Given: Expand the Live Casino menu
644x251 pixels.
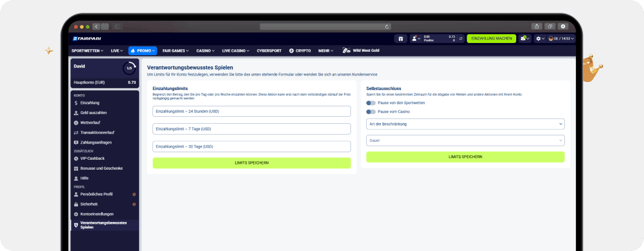Looking at the screenshot, I should coord(236,51).
